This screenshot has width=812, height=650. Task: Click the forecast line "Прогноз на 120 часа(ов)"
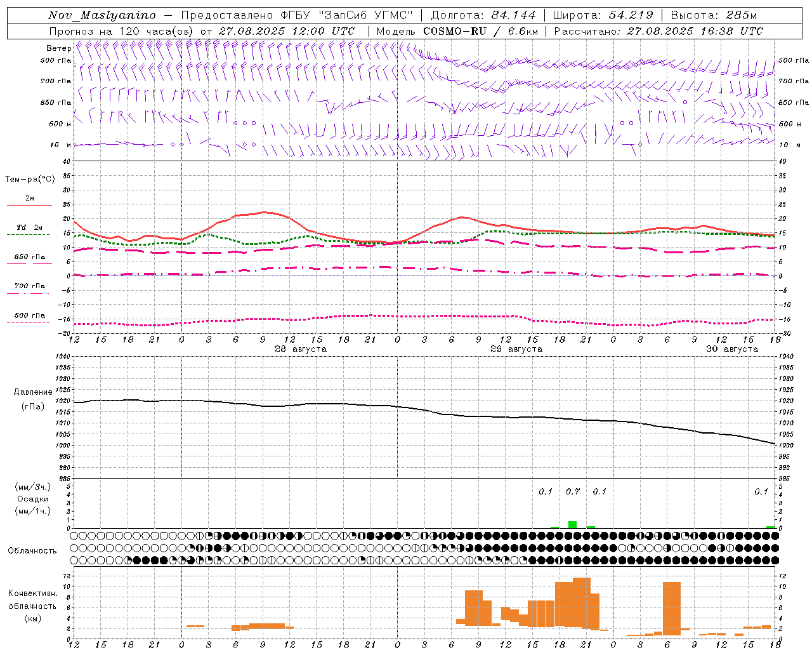click(122, 31)
